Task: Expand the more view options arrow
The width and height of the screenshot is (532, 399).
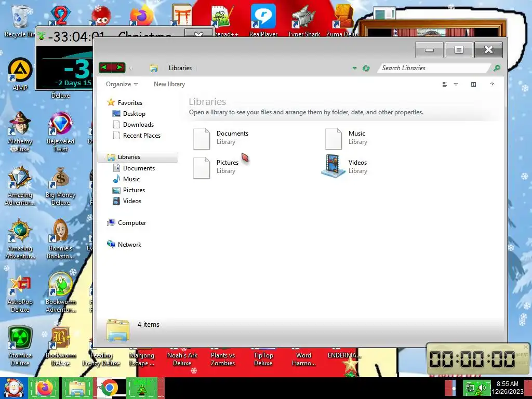Action: pos(456,85)
